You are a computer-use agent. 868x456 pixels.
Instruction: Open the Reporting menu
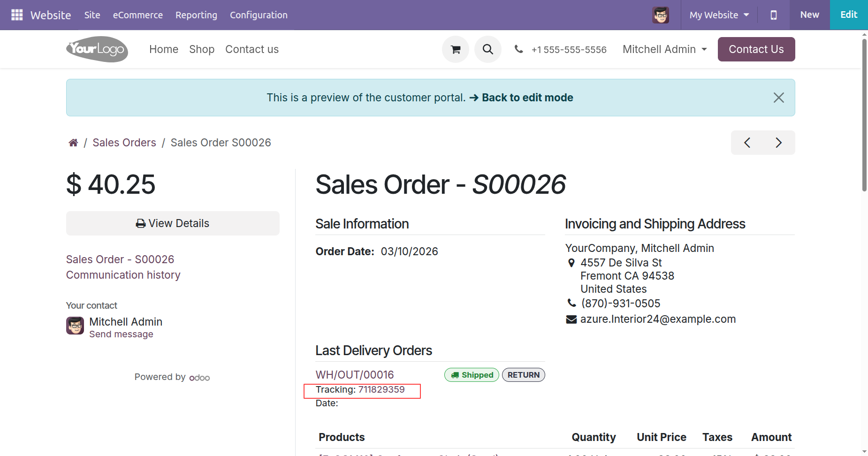point(196,15)
